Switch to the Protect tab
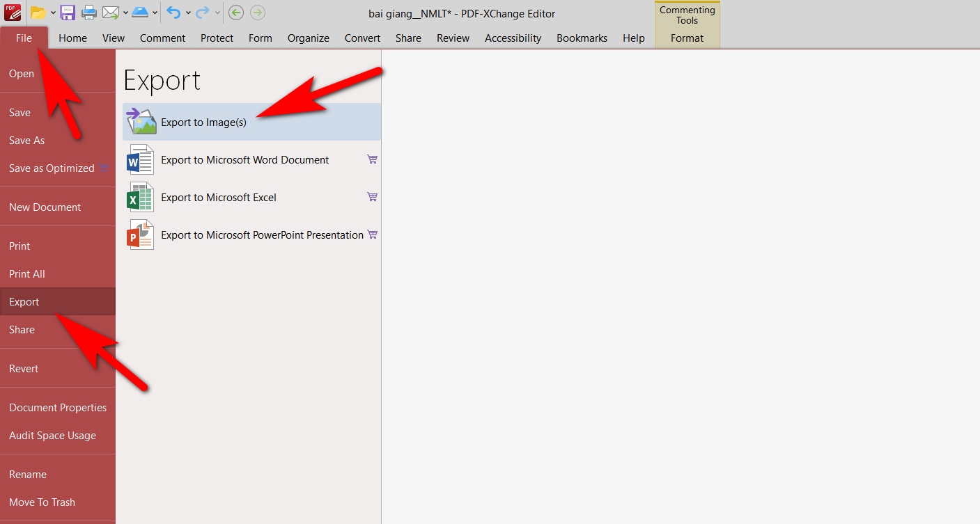The image size is (980, 524). [217, 38]
